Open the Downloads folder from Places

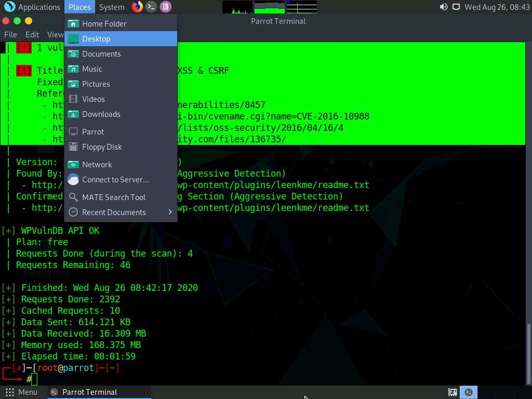pyautogui.click(x=101, y=114)
